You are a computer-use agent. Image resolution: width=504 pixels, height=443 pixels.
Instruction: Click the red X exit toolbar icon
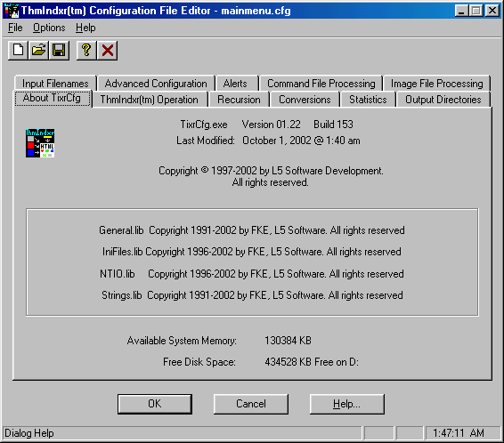pyautogui.click(x=108, y=51)
